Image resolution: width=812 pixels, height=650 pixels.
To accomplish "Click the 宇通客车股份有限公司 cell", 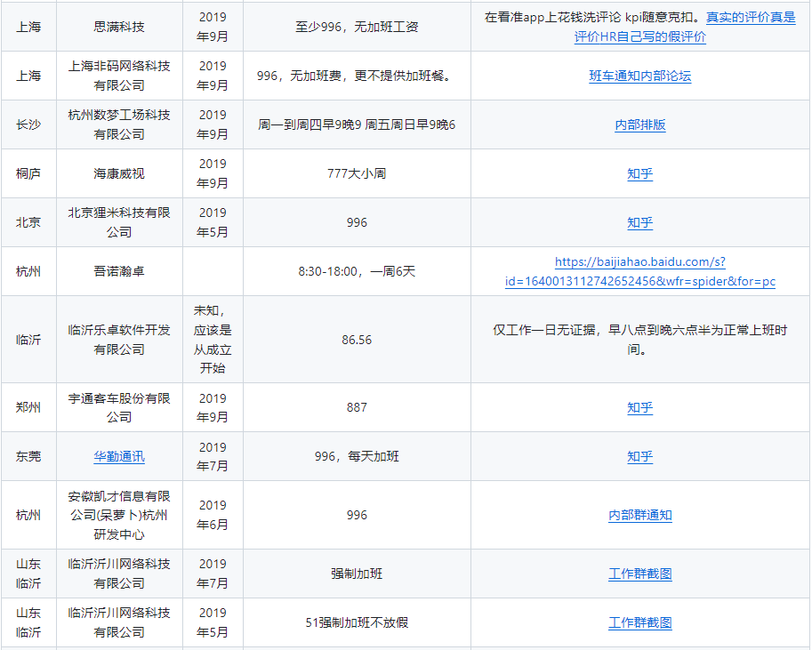I will pos(119,407).
